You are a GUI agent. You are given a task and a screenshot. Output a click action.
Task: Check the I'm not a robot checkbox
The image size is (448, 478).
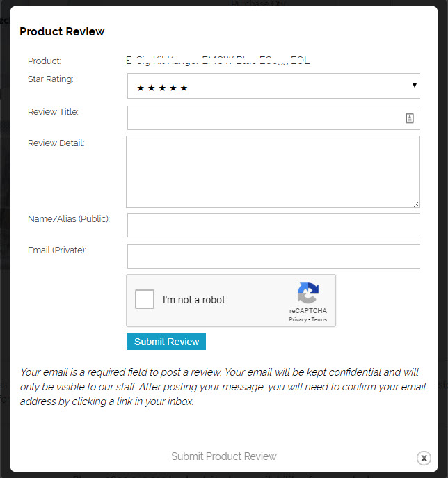(145, 300)
